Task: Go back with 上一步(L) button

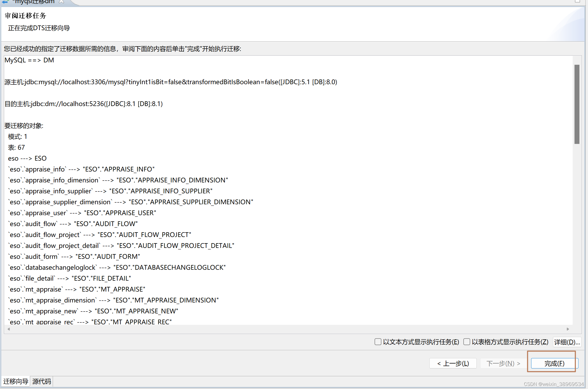Action: 453,363
